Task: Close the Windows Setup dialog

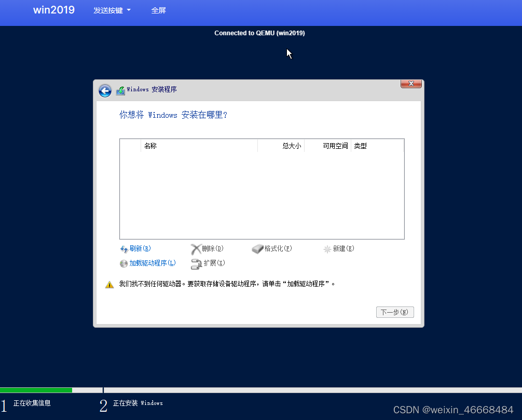Action: 411,83
